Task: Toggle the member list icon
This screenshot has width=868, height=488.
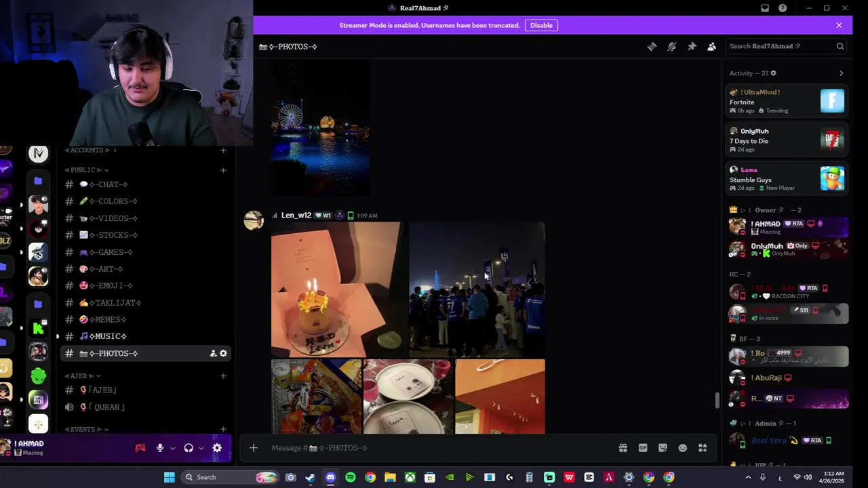Action: pos(711,46)
